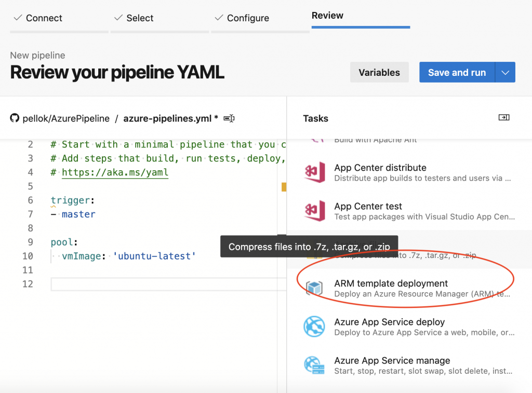Click the App Center test task icon
The height and width of the screenshot is (393, 532).
[x=315, y=211]
